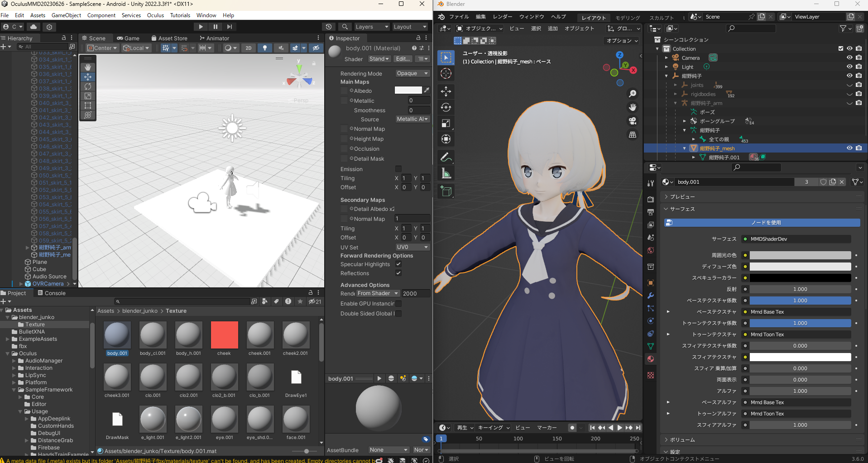Select the Move tool in Unity scene toolbar
868x463 pixels.
pyautogui.click(x=88, y=76)
